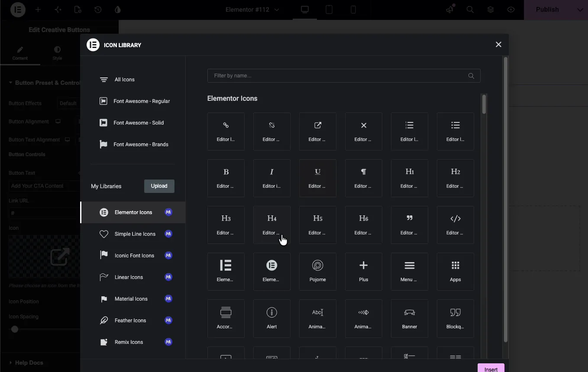Switch to Simple Line Icons library
This screenshot has width=588, height=372.
133,234
